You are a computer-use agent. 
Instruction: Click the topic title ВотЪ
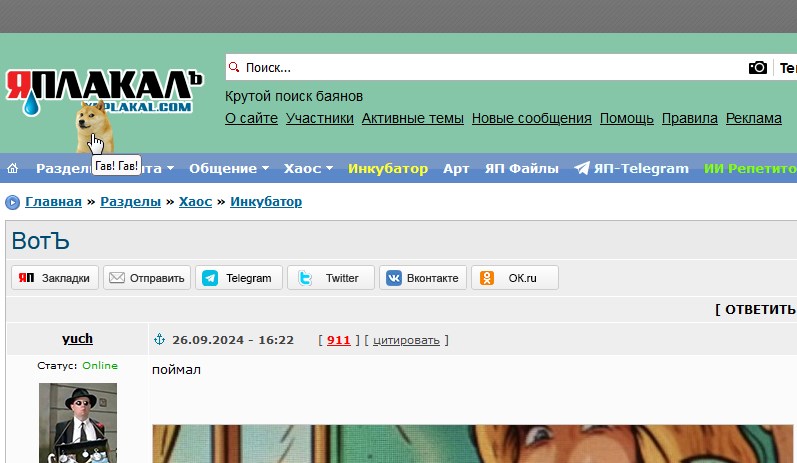pyautogui.click(x=40, y=241)
